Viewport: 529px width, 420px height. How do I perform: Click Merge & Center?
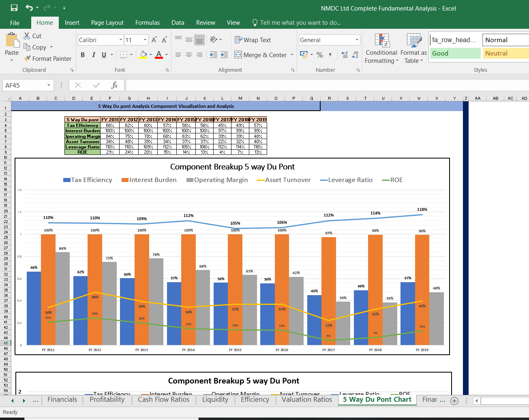(261, 55)
